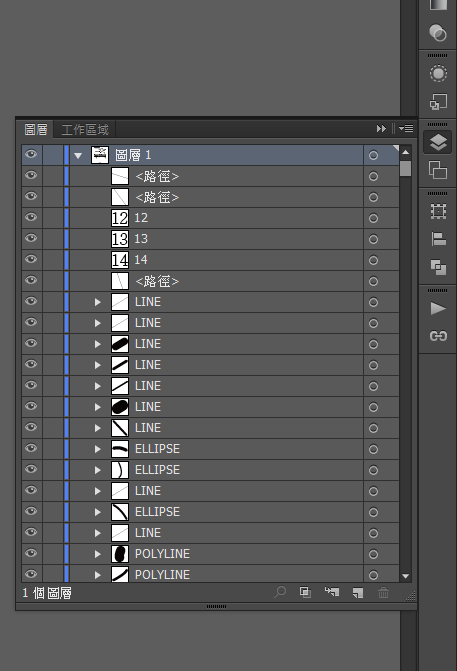
Task: Switch to the 工作區域 tab
Action: click(85, 130)
